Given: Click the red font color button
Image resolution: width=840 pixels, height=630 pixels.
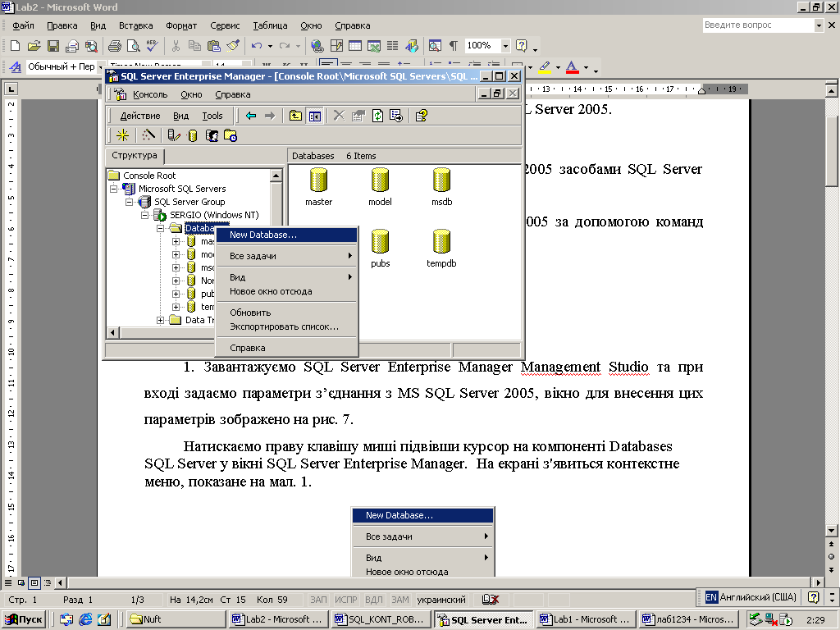Looking at the screenshot, I should 572,67.
